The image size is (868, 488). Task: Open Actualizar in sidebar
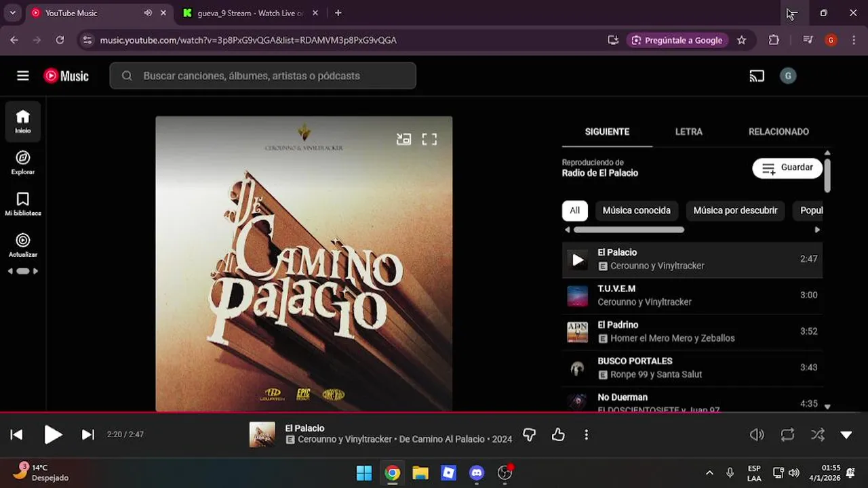(x=23, y=245)
